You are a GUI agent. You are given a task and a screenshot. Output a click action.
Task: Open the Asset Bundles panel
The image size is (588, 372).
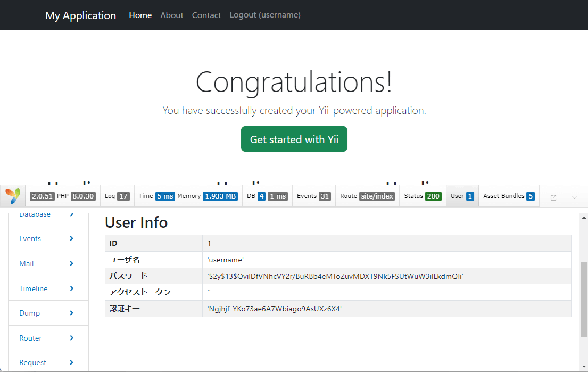click(x=508, y=196)
